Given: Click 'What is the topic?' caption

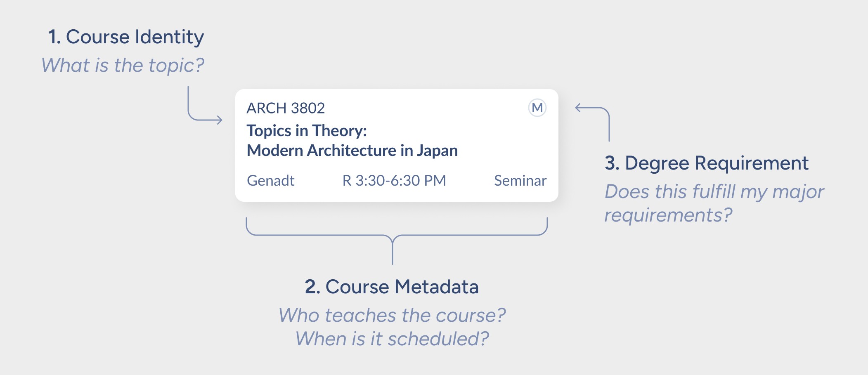Looking at the screenshot, I should click(x=123, y=65).
